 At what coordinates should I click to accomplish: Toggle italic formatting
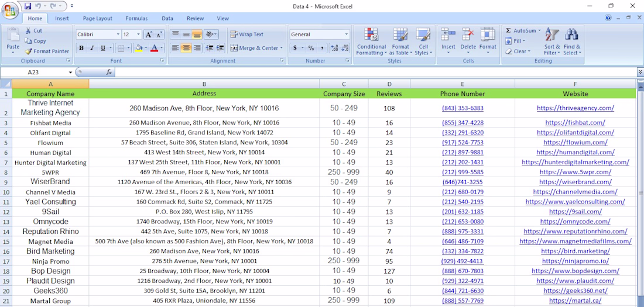point(92,48)
